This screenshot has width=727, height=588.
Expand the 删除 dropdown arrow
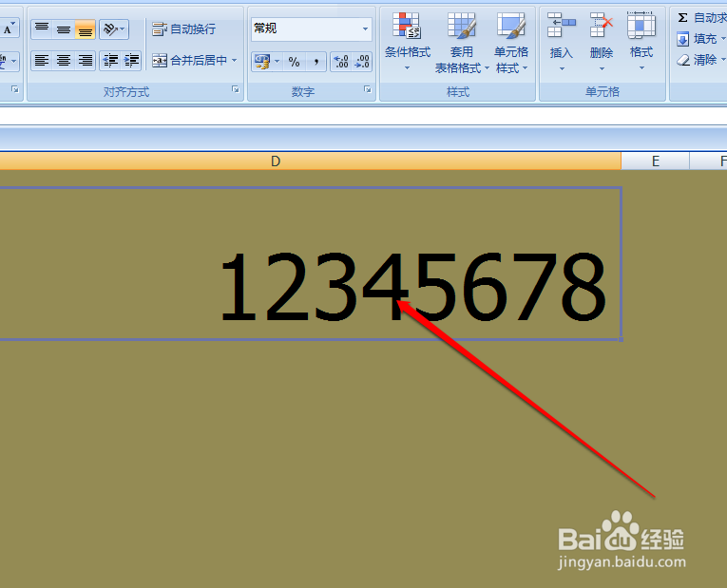click(602, 69)
